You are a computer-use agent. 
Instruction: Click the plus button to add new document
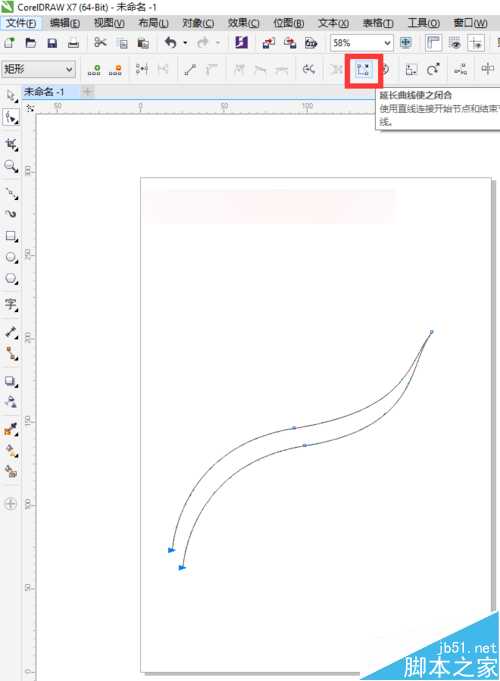[x=88, y=92]
